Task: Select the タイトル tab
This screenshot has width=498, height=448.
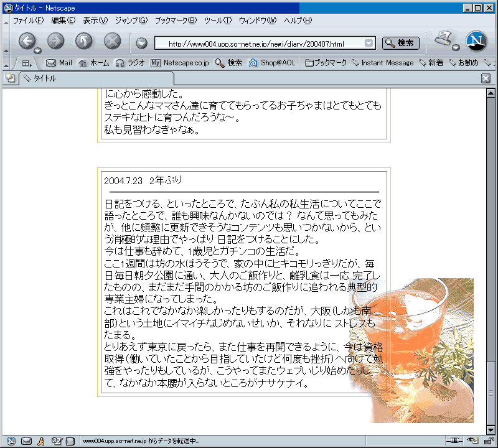Action: [x=96, y=78]
